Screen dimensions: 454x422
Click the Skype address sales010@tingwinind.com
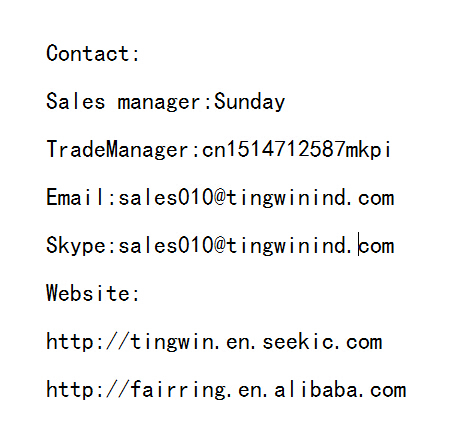pyautogui.click(x=256, y=245)
